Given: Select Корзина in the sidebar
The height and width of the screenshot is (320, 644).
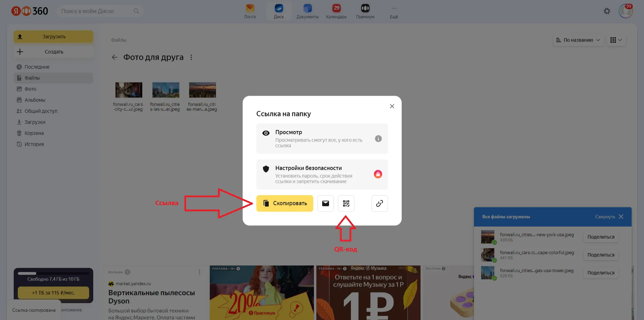Looking at the screenshot, I should pos(34,133).
